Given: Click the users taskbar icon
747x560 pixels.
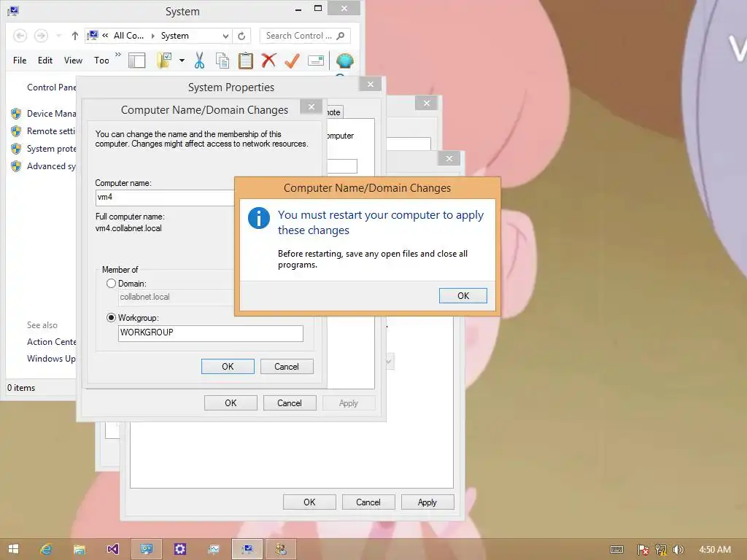Looking at the screenshot, I should point(281,549).
